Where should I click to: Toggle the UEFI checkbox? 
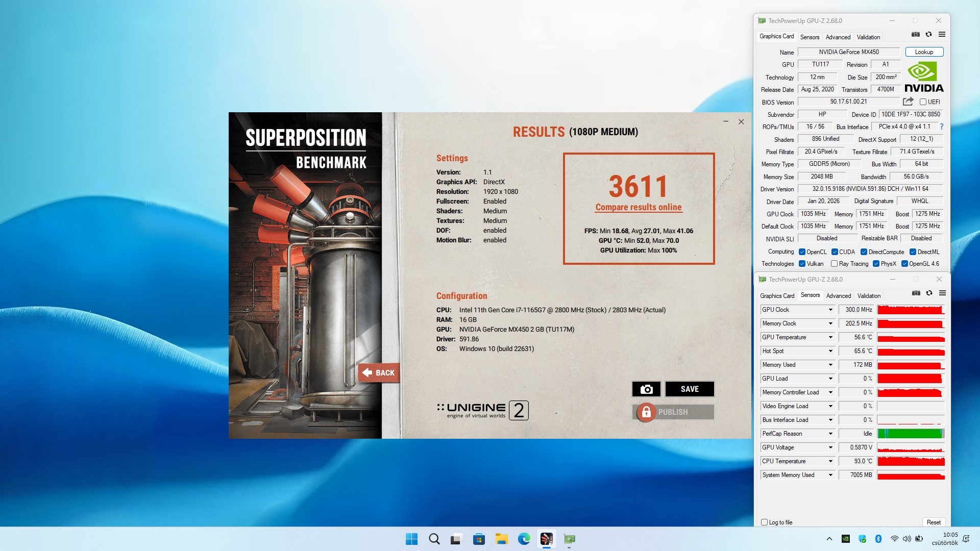[x=923, y=102]
